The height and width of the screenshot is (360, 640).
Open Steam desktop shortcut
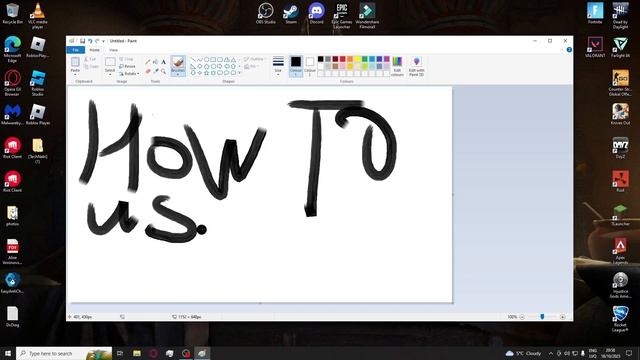tap(291, 13)
